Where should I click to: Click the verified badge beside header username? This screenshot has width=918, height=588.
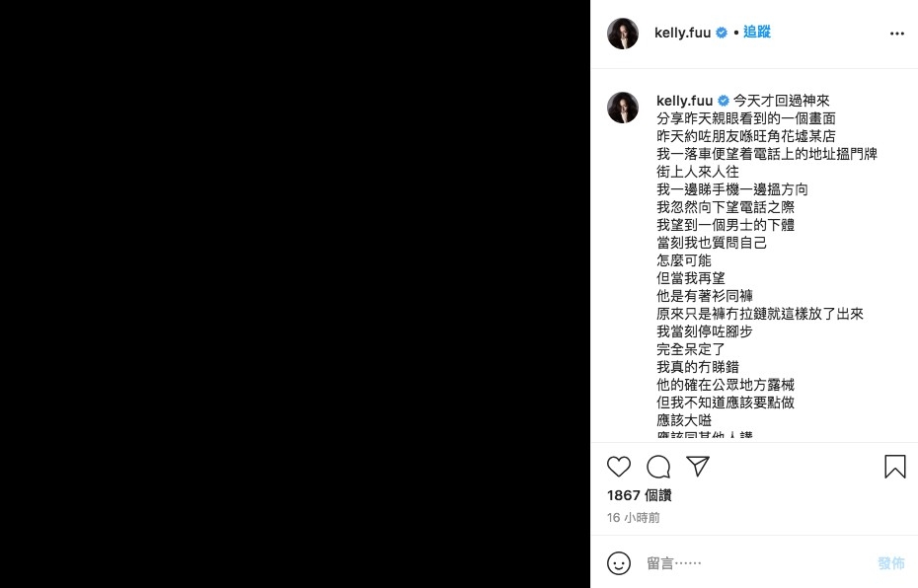[x=722, y=33]
